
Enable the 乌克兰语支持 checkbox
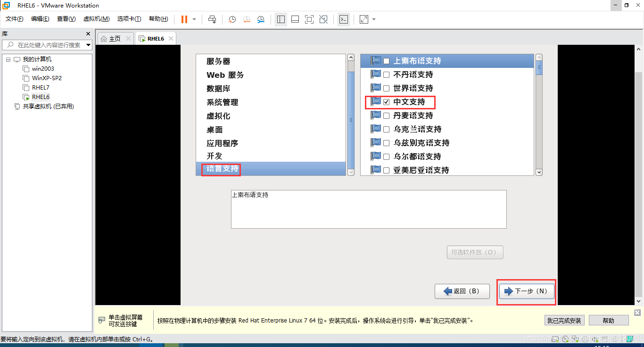[386, 129]
